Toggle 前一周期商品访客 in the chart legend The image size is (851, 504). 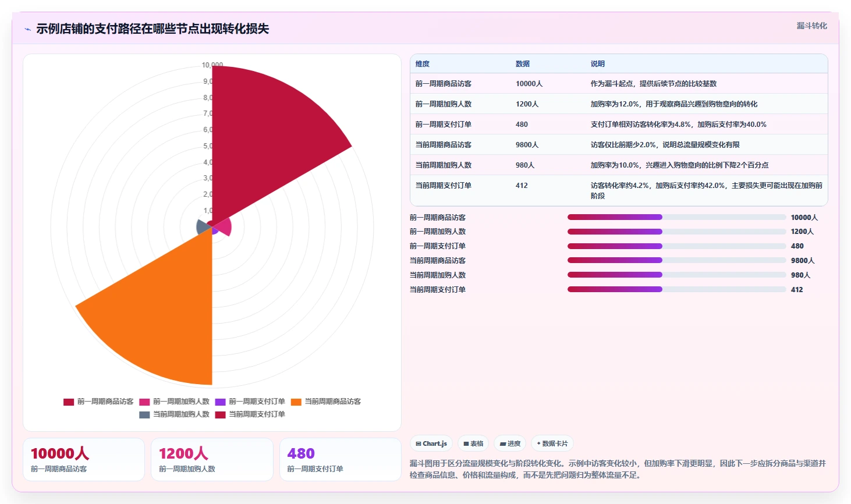click(98, 402)
